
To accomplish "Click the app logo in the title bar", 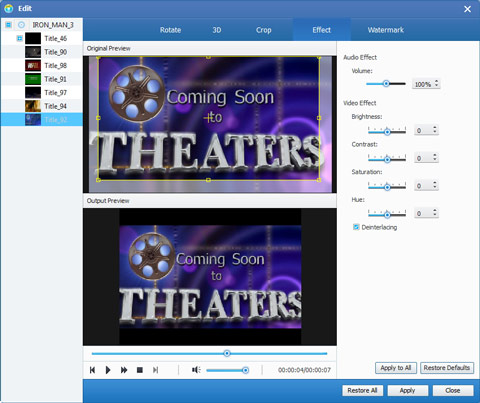I will 9,8.
